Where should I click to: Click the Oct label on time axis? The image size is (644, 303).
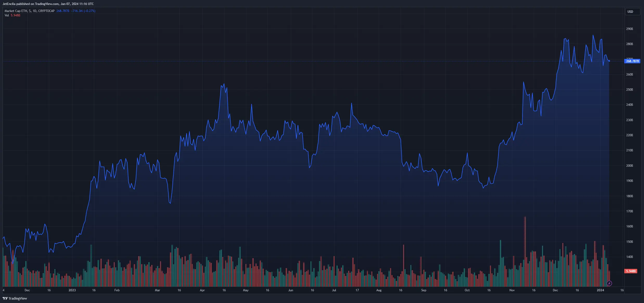point(467,290)
